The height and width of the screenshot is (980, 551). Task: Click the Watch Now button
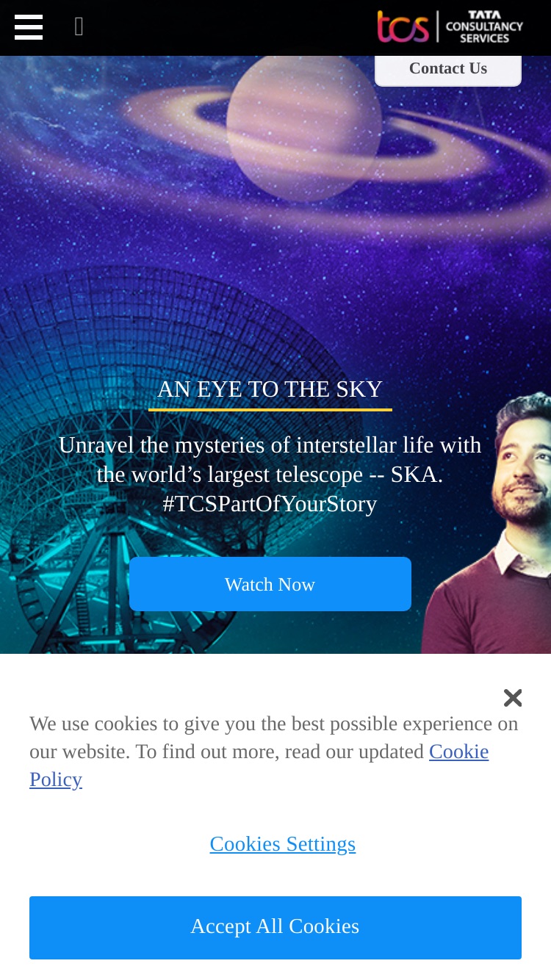[x=270, y=584]
